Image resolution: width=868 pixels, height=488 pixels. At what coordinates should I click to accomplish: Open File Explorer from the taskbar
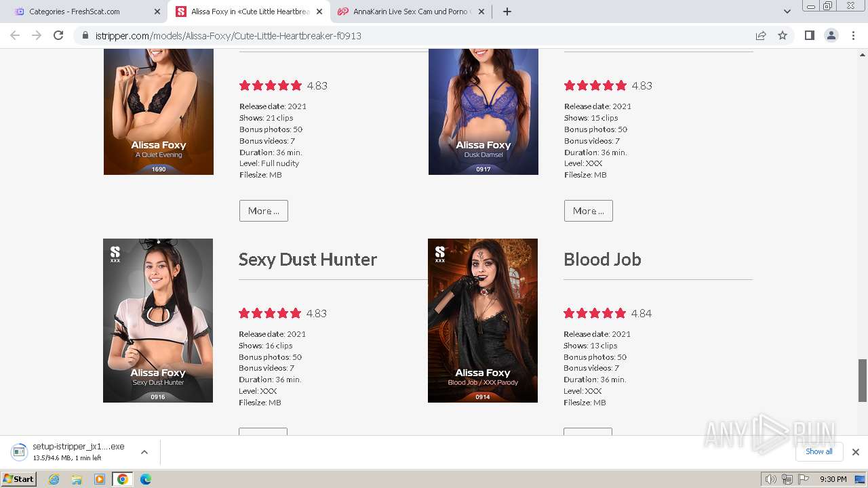tap(77, 479)
